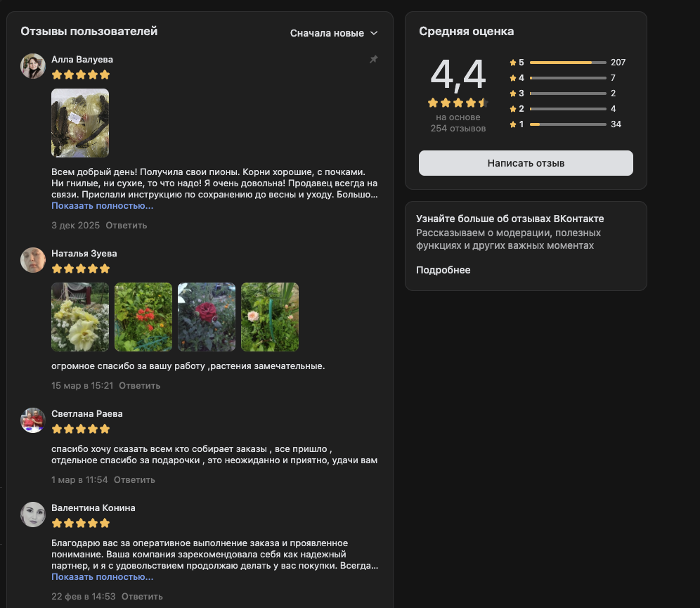Click Ответить under Наталья Зуева's review
This screenshot has width=700, height=608.
coord(140,386)
